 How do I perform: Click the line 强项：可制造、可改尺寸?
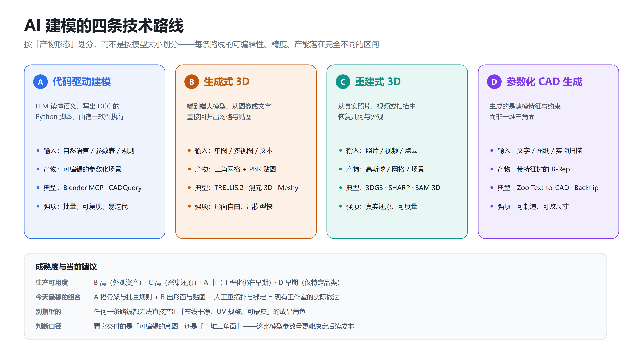[533, 206]
